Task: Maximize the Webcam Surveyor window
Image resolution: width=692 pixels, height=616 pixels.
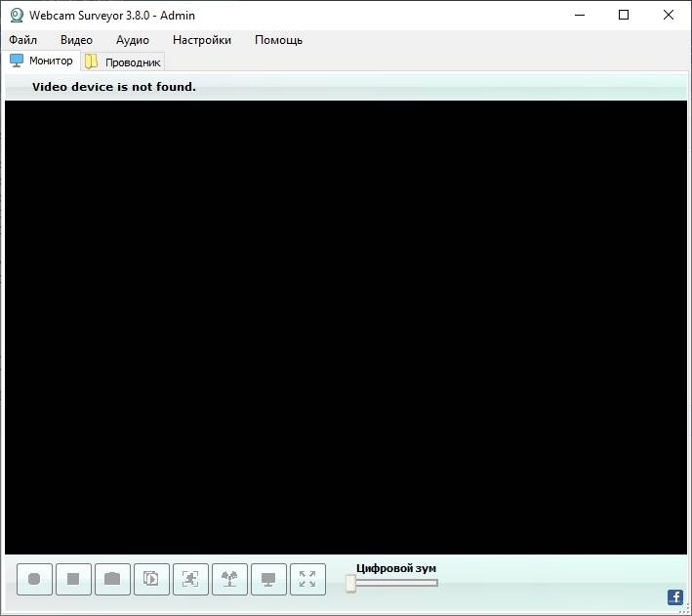Action: coord(624,15)
